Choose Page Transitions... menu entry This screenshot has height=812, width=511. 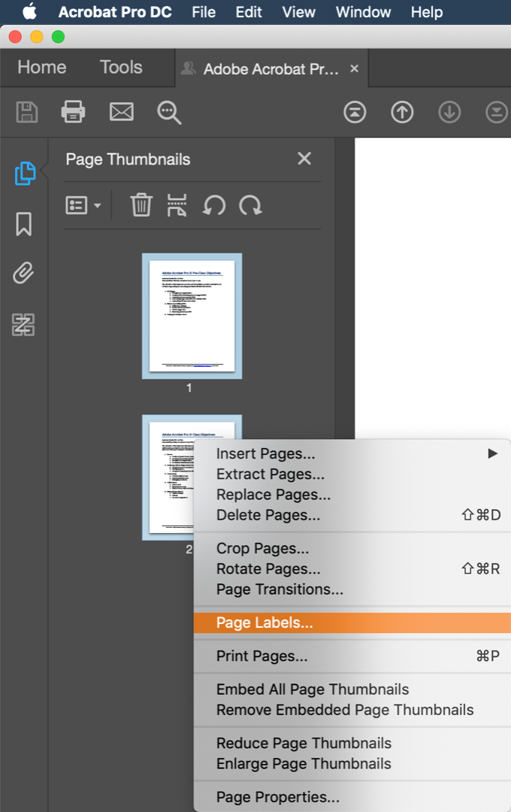tap(352, 589)
